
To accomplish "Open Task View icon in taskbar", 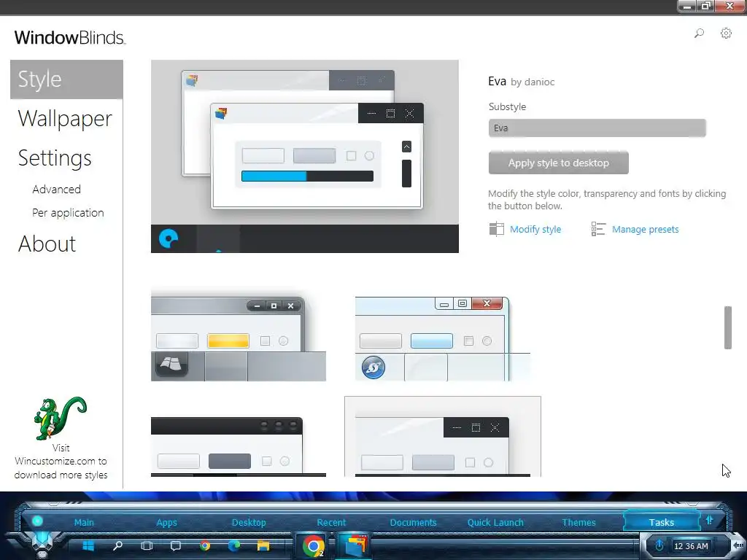I will (147, 545).
